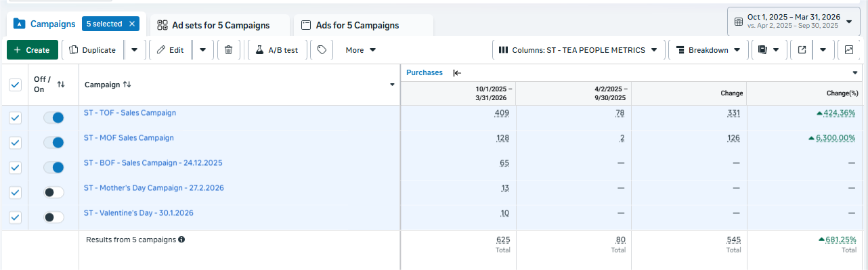868x270 pixels.
Task: Click TOF change value 331
Action: point(734,113)
